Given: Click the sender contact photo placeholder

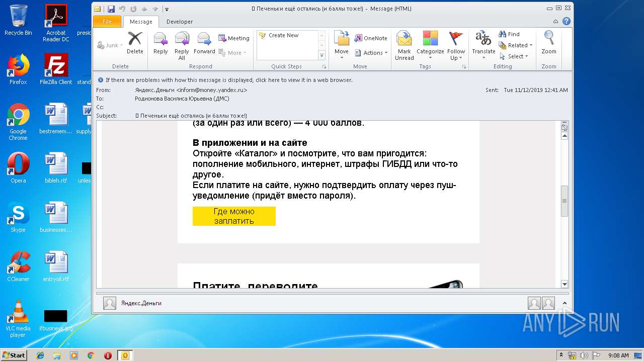Looking at the screenshot, I should pyautogui.click(x=110, y=303).
